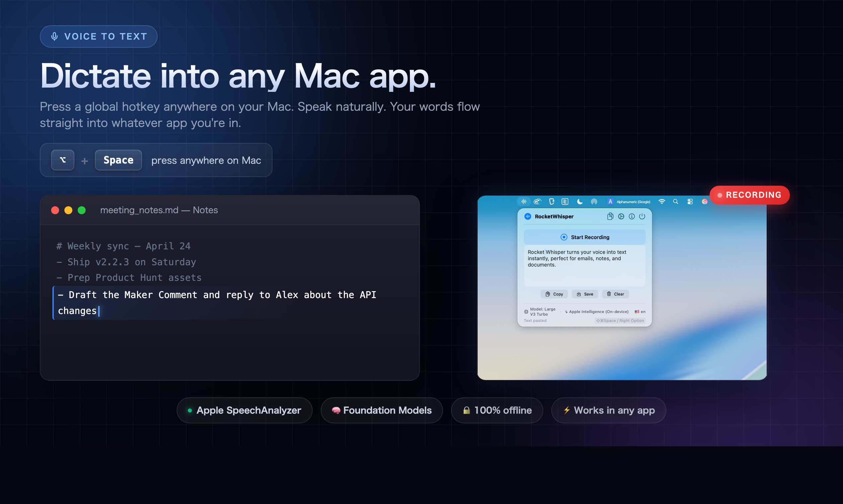Click the RocketWhisper waveform menu bar icon
Image resolution: width=843 pixels, height=504 pixels.
coord(524,201)
